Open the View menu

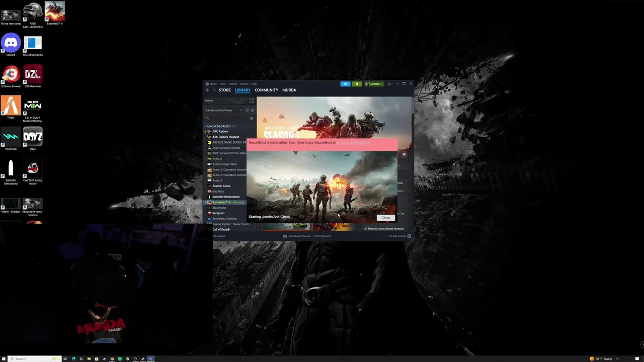(x=223, y=84)
